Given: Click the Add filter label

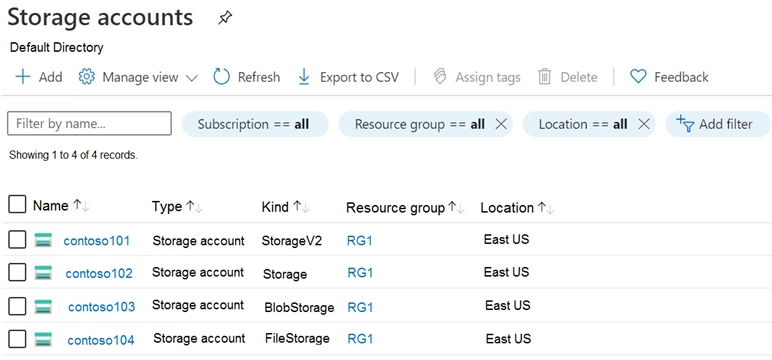Looking at the screenshot, I should (726, 124).
